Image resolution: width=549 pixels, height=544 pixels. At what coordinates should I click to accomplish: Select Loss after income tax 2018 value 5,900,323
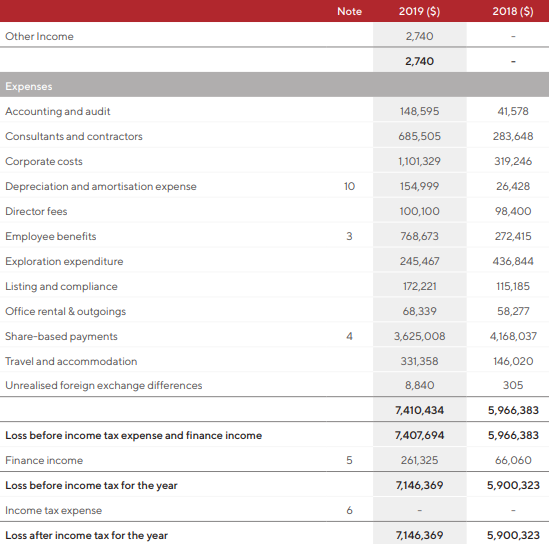tap(513, 535)
